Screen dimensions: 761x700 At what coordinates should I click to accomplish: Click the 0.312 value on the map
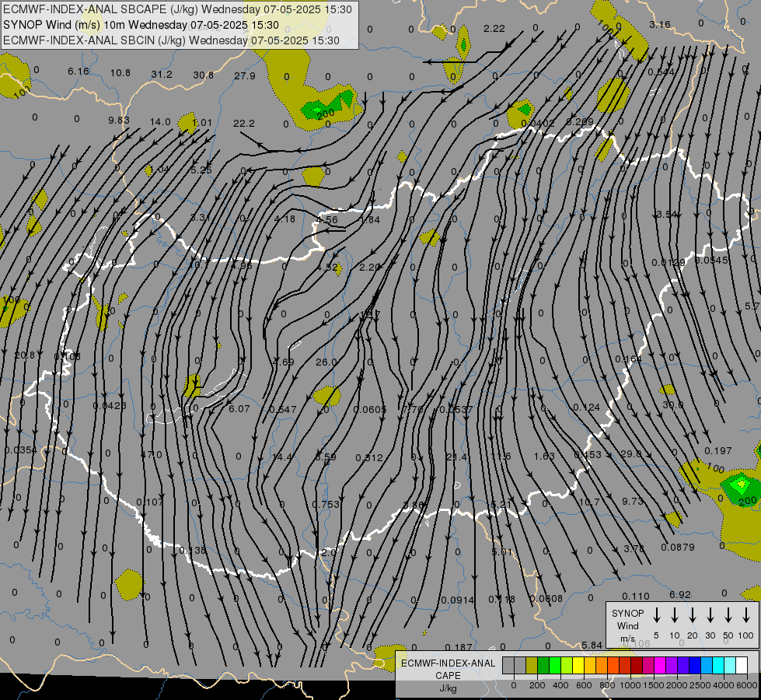click(369, 457)
